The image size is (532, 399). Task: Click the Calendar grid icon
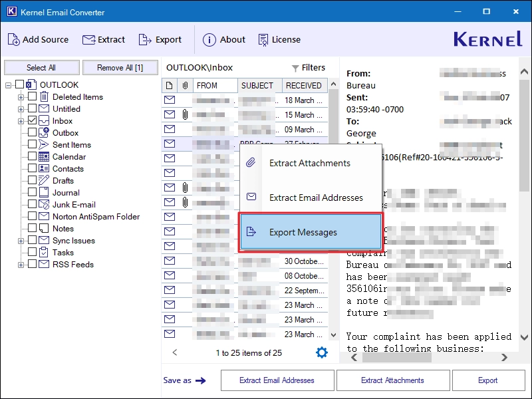point(44,156)
